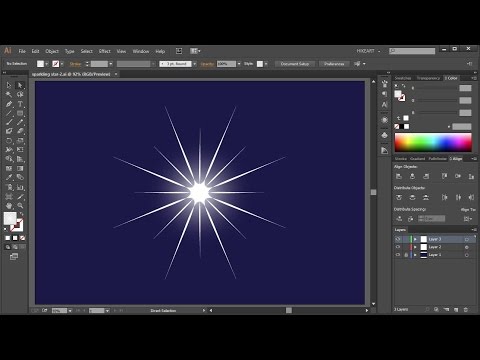The image size is (480, 360).
Task: Open the Color panel flyout menu
Action: tap(474, 78)
